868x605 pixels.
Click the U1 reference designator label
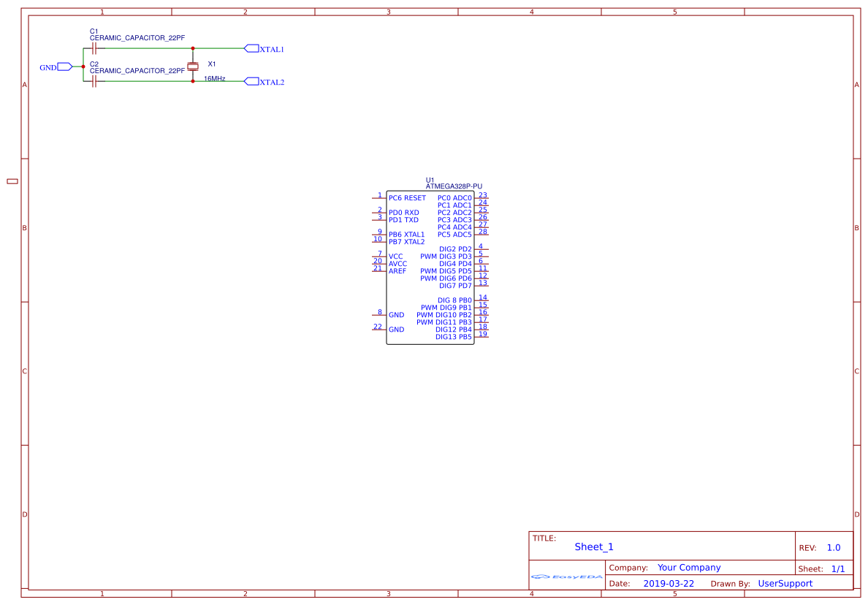point(429,178)
